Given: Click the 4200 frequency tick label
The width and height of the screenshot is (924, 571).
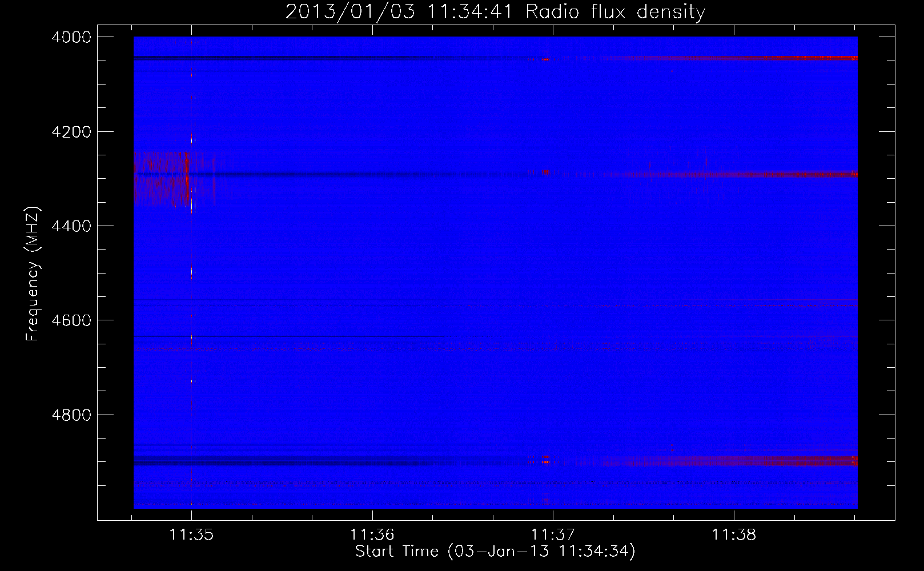Looking at the screenshot, I should tap(71, 132).
